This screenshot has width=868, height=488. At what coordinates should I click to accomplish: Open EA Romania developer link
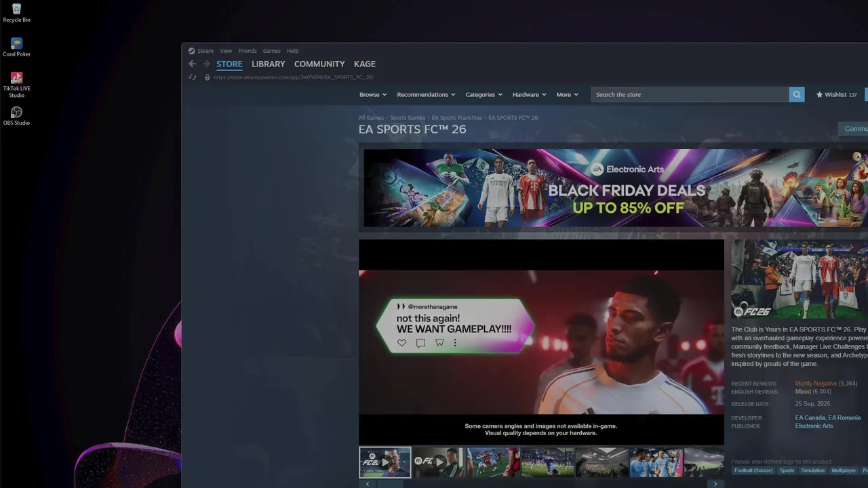(x=844, y=418)
